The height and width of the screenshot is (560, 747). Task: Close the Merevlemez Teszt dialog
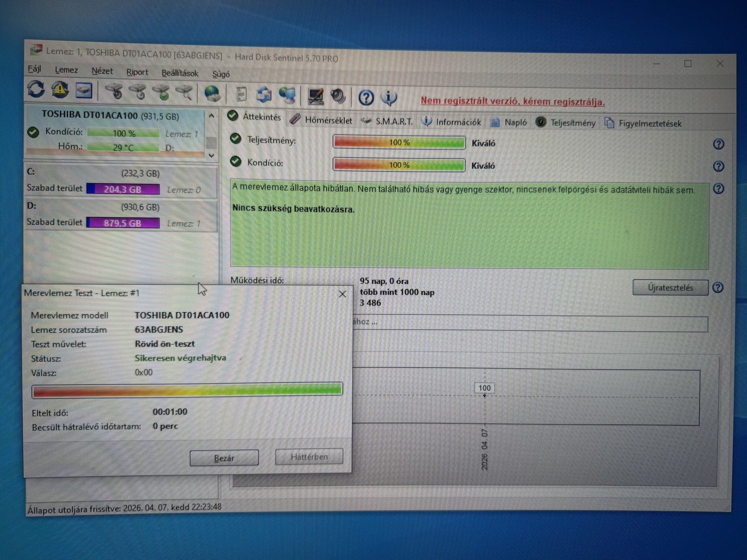(x=342, y=294)
